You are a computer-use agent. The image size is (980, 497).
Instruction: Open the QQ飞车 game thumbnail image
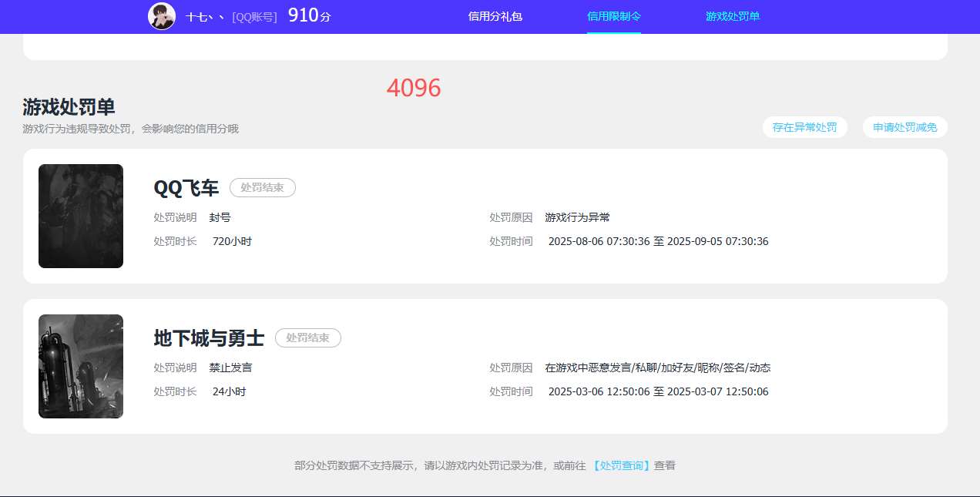click(x=80, y=216)
